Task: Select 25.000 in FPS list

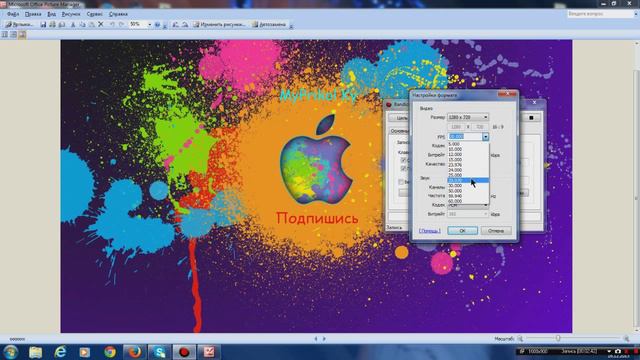Action: click(x=468, y=175)
